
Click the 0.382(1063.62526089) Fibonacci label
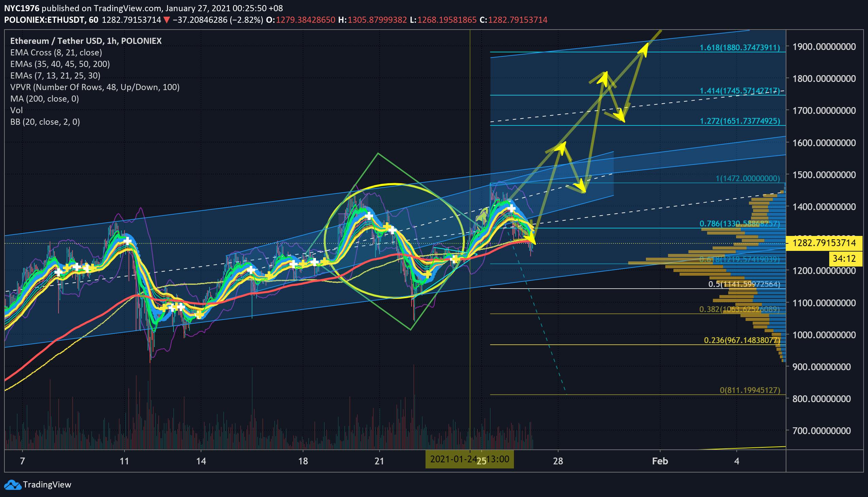740,310
